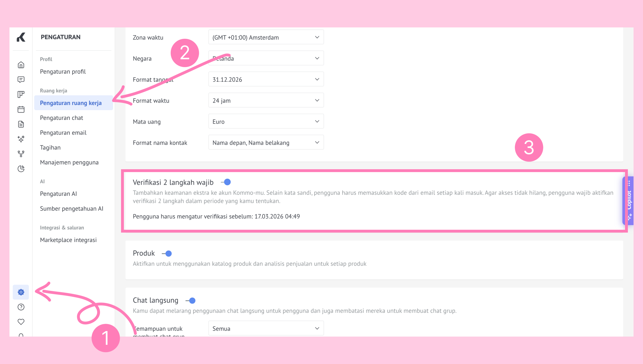Open Format nama kontak dropdown

click(x=266, y=143)
